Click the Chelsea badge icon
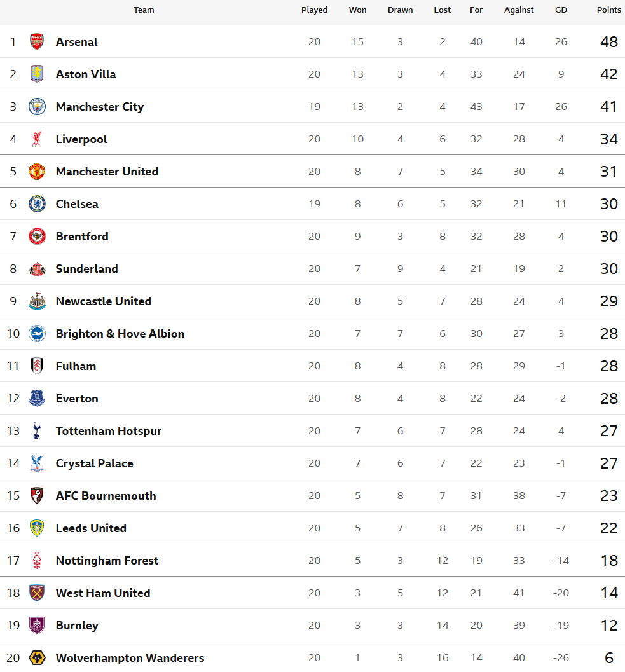The height and width of the screenshot is (672, 625). point(37,204)
